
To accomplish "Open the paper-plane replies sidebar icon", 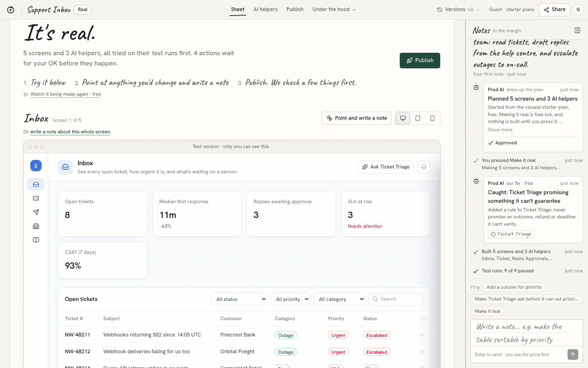I will (x=36, y=212).
